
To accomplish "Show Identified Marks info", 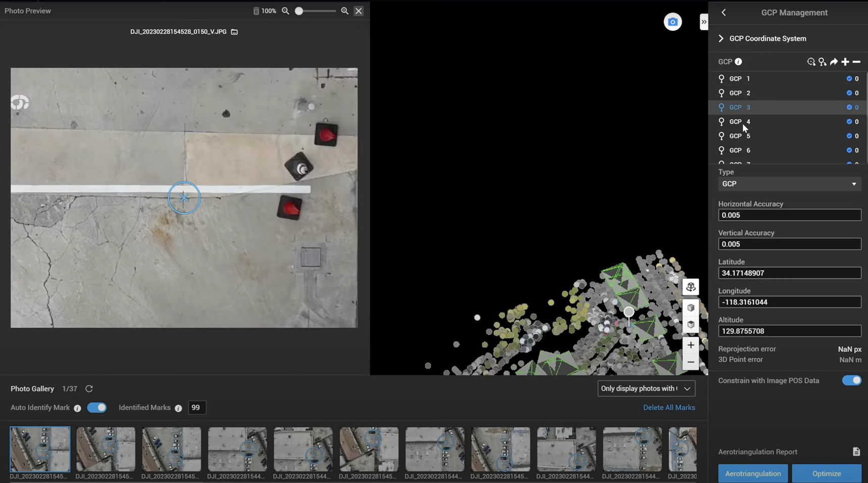I will 178,408.
